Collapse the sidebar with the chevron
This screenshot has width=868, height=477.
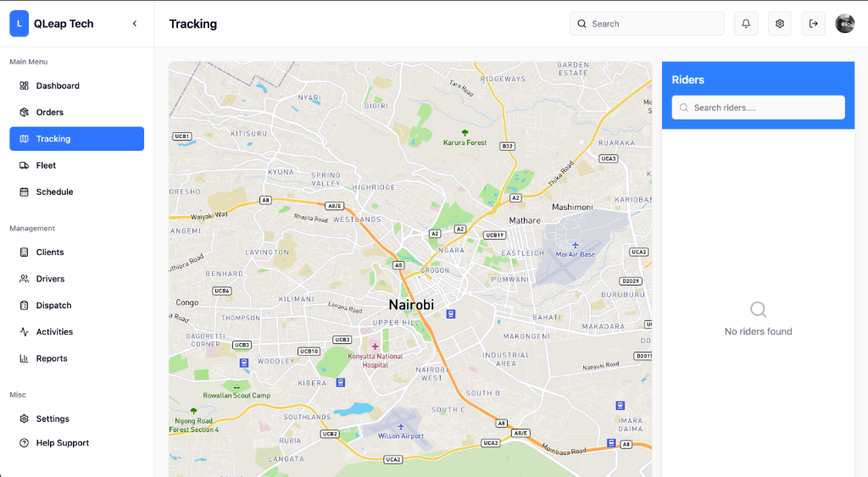(135, 24)
